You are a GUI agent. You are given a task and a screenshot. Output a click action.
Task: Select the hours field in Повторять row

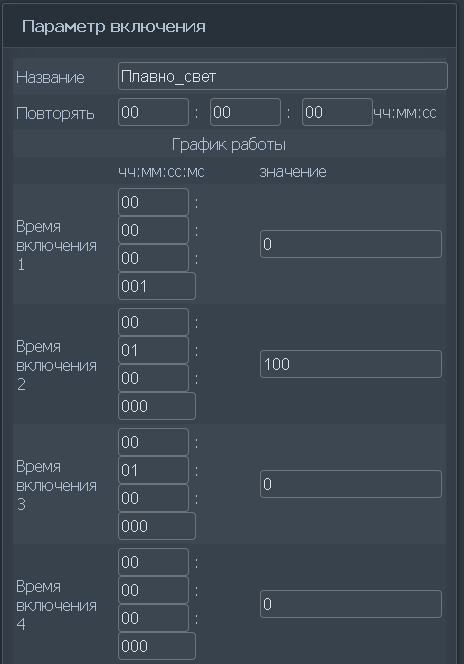click(153, 112)
